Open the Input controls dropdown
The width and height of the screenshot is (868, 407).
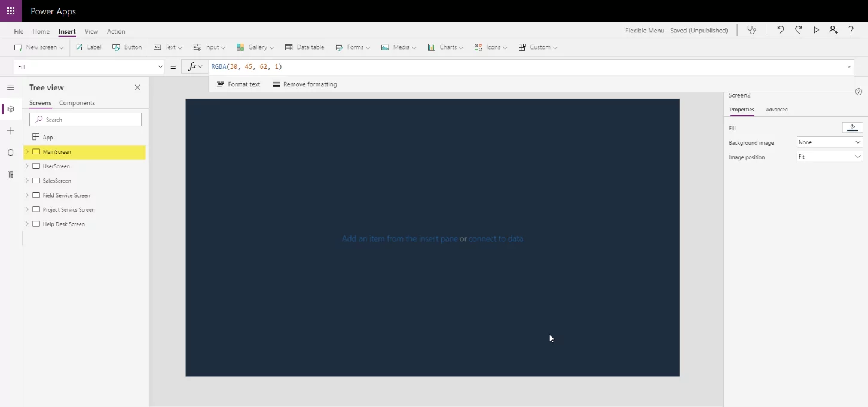pos(209,47)
